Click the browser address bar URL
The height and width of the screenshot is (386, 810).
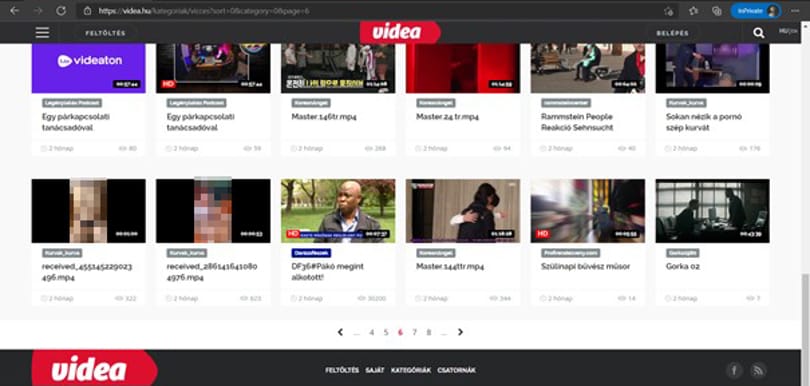pos(204,10)
